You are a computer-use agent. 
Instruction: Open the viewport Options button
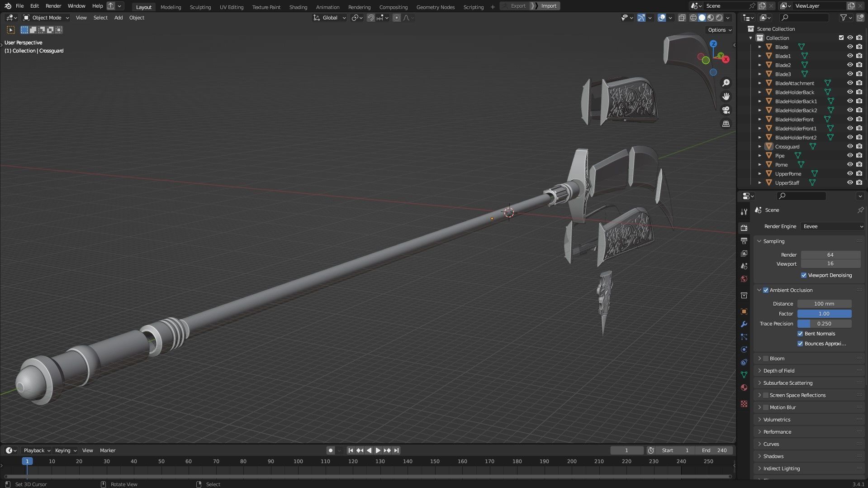click(x=719, y=30)
